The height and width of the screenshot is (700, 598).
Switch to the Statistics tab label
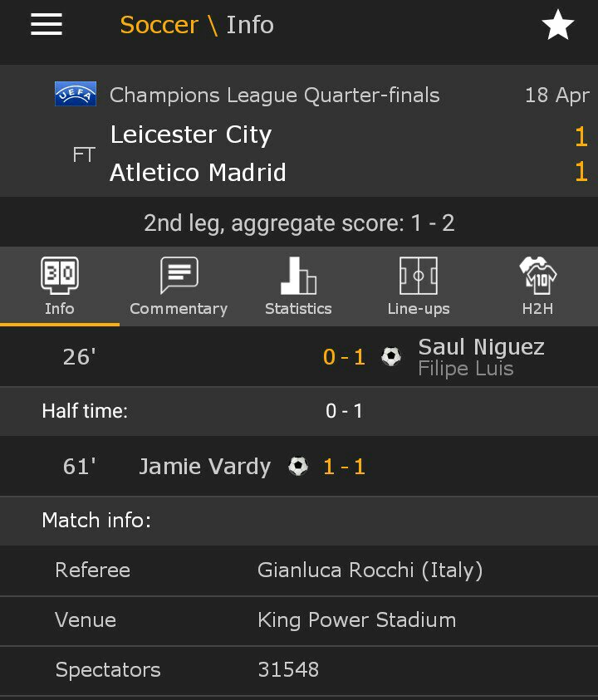pos(298,309)
